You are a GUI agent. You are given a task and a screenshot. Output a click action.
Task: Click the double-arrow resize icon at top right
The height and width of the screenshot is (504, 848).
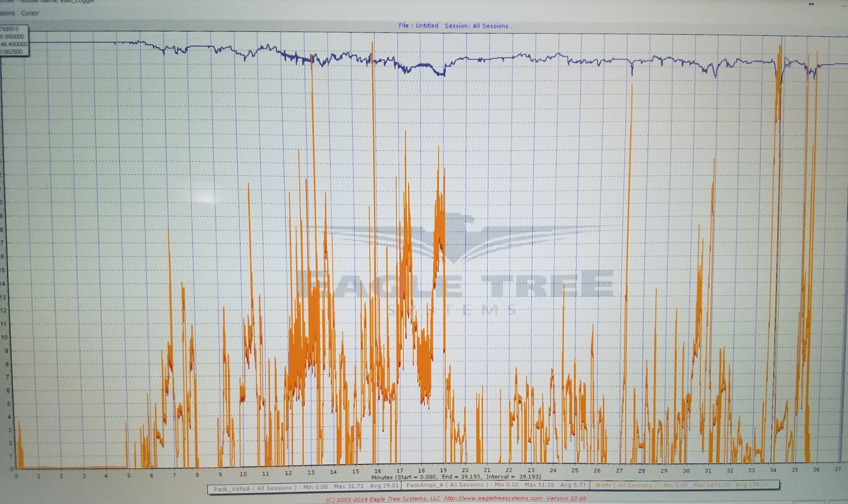pos(811,4)
